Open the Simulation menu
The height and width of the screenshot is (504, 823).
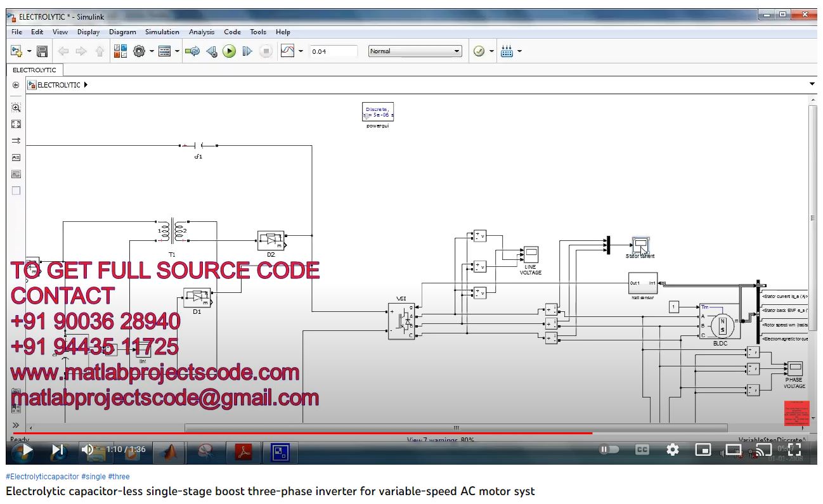pyautogui.click(x=162, y=32)
